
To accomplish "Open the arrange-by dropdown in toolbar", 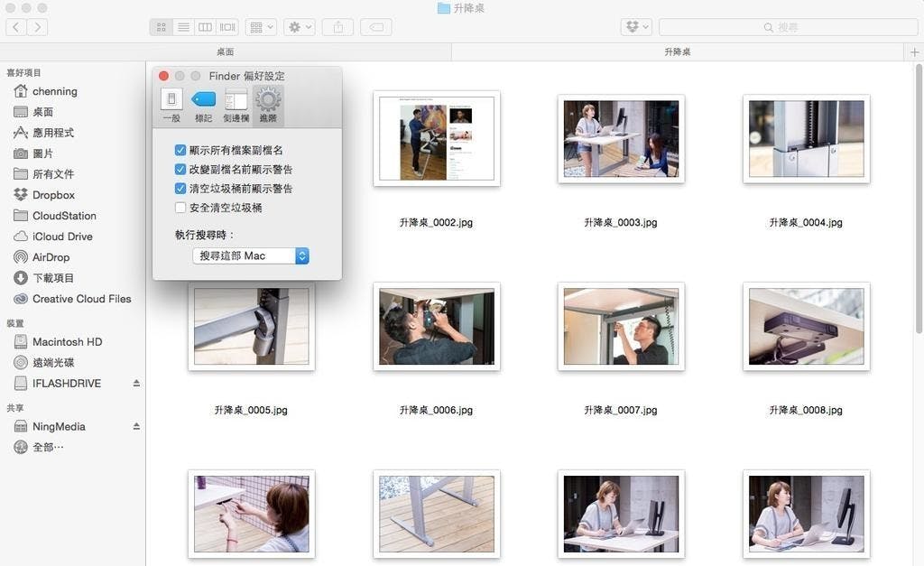I will click(x=261, y=27).
